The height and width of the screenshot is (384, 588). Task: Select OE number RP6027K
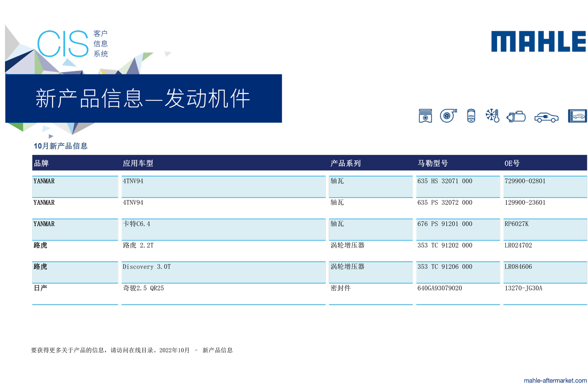coord(517,224)
